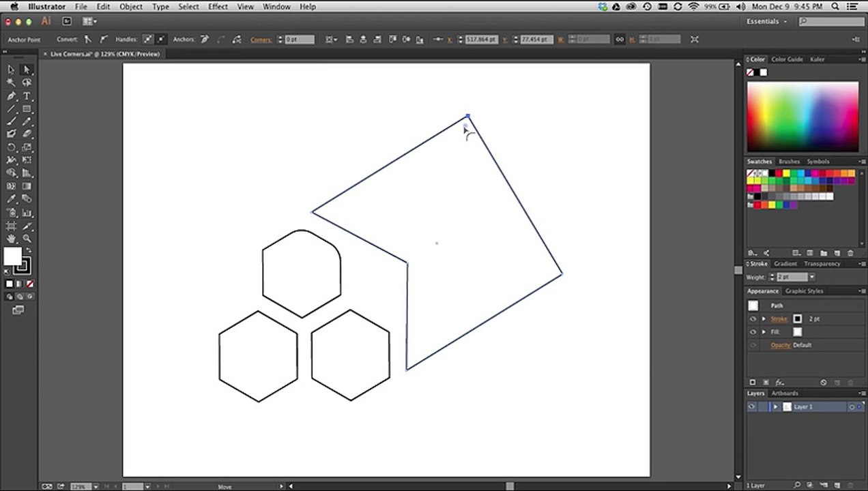
Task: Expand Stroke row in Appearance panel
Action: 764,319
